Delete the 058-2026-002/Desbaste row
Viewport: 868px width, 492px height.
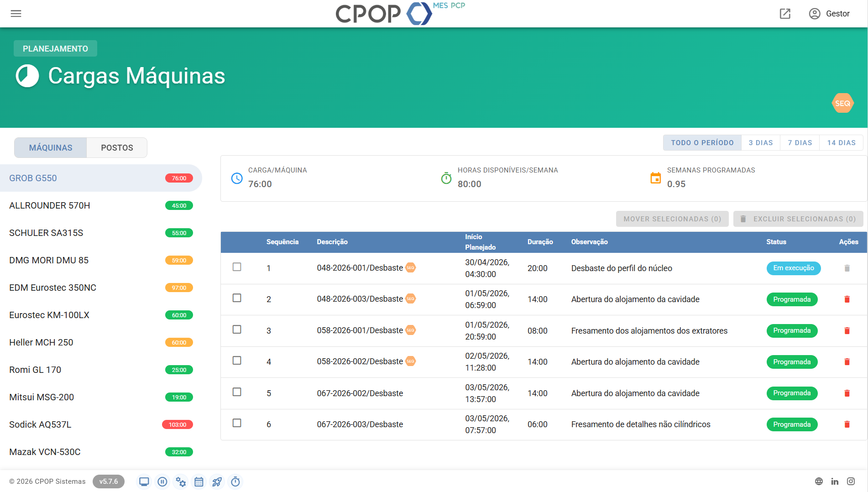(x=847, y=362)
